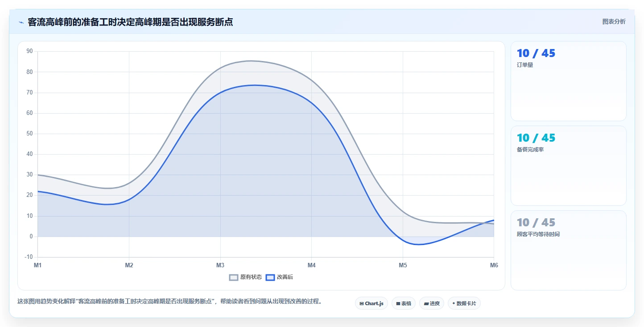Image resolution: width=644 pixels, height=327 pixels.
Task: Click the 50 y-axis tick label
Action: [x=30, y=134]
